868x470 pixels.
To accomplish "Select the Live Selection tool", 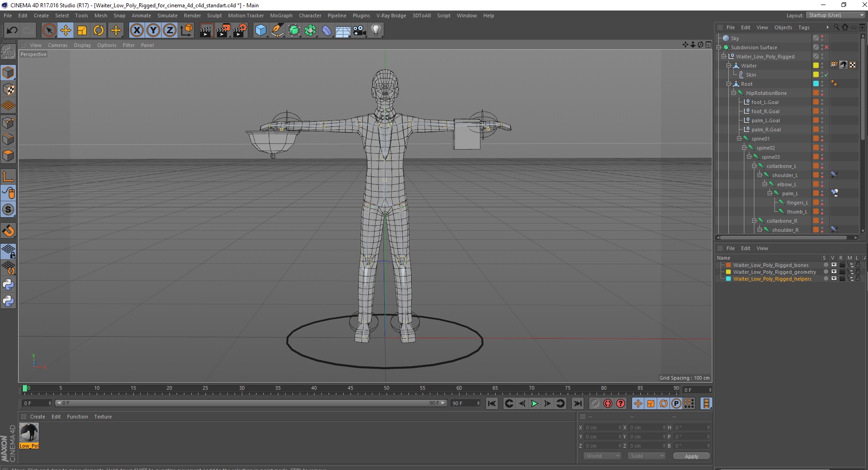I will pos(49,31).
